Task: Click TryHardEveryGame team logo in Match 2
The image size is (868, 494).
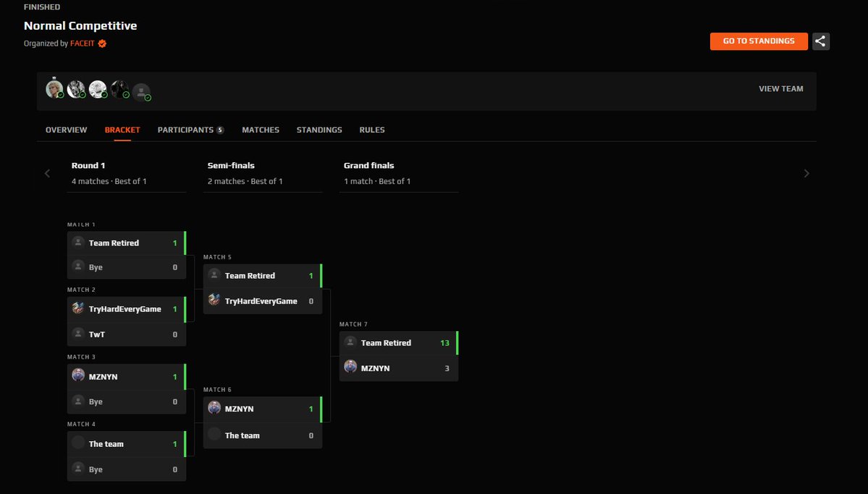Action: [78, 308]
